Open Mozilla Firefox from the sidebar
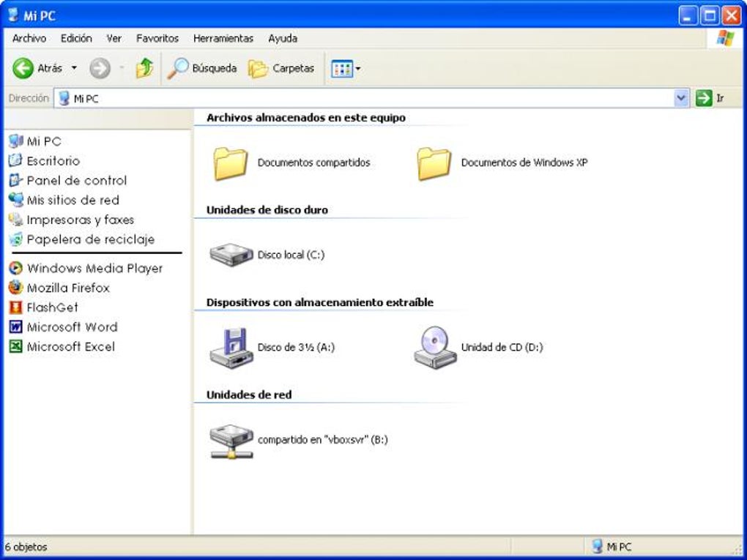Image resolution: width=747 pixels, height=560 pixels. coord(69,288)
